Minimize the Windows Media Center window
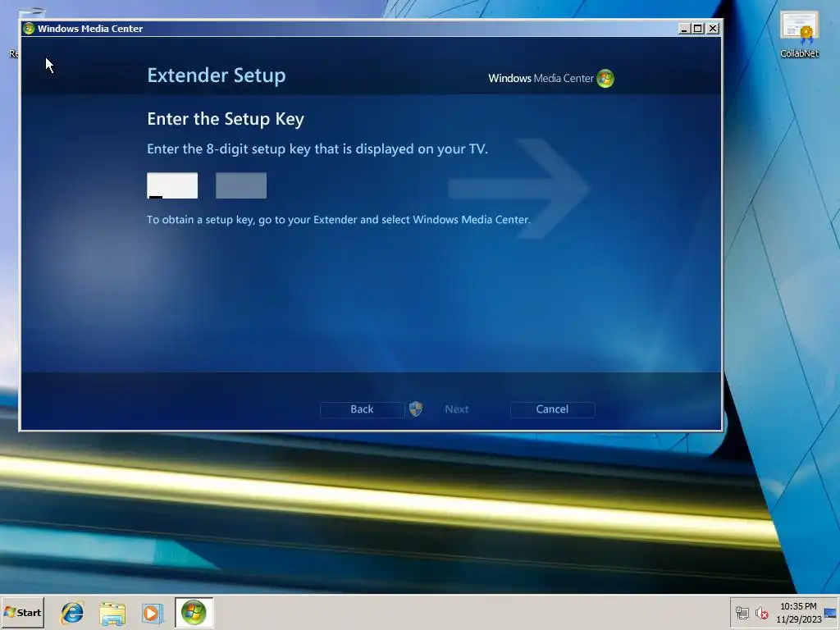Viewport: 840px width, 630px height. tap(683, 29)
